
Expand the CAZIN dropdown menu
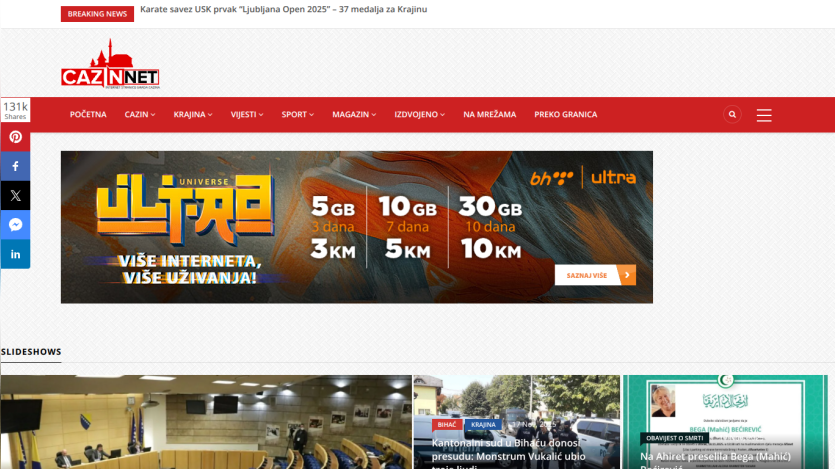[140, 114]
